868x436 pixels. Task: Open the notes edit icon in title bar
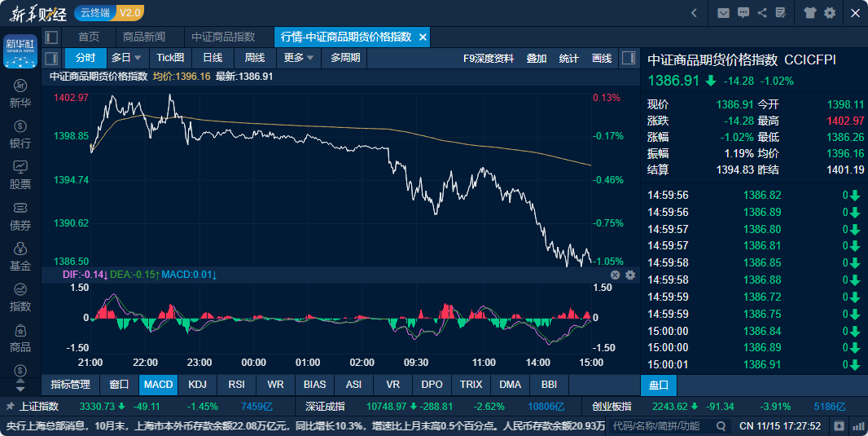point(781,13)
